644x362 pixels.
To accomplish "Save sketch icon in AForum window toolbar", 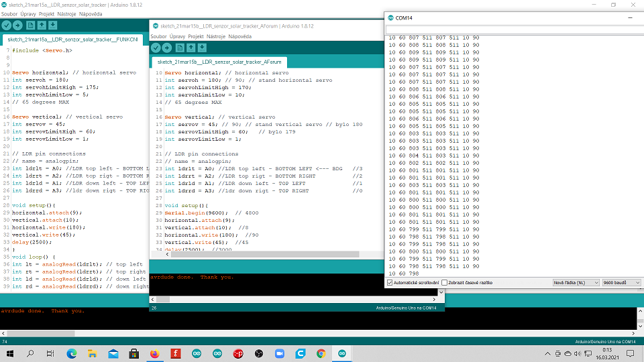I will 202,48.
